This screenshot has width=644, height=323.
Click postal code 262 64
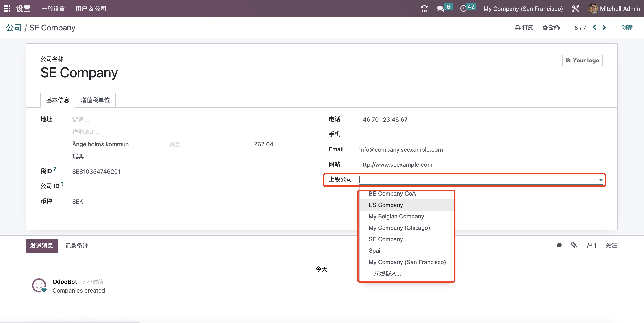[263, 144]
